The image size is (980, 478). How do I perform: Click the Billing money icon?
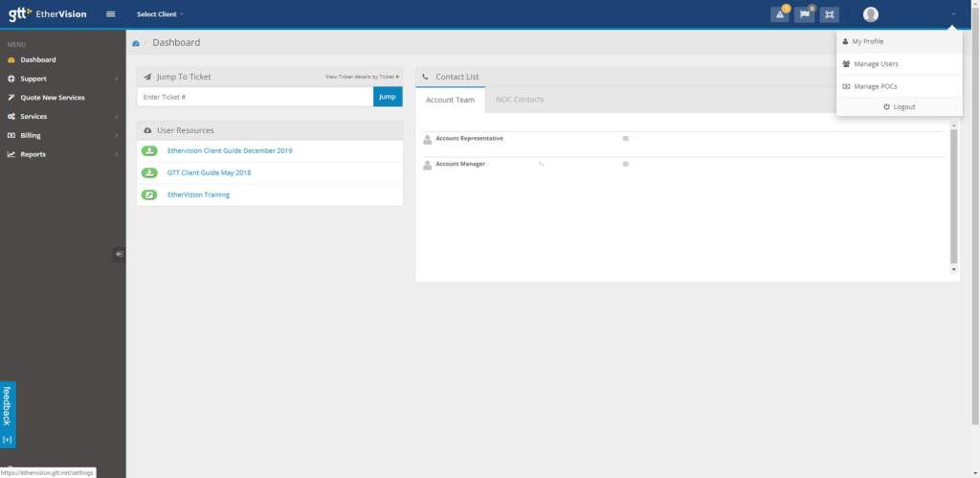click(x=11, y=135)
